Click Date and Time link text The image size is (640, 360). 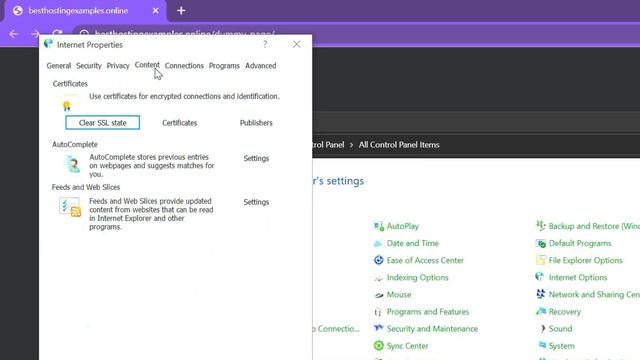(413, 243)
